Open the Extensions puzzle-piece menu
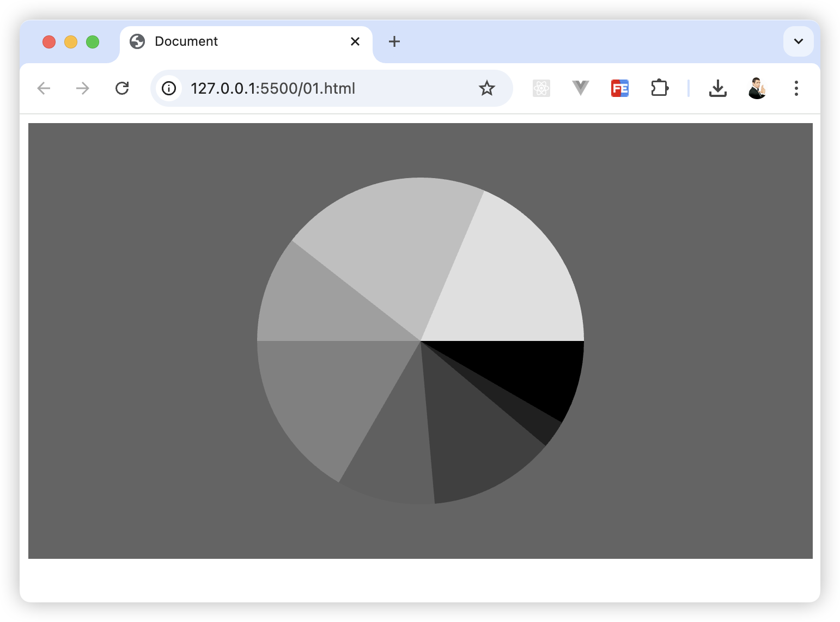The image size is (840, 622). click(659, 88)
